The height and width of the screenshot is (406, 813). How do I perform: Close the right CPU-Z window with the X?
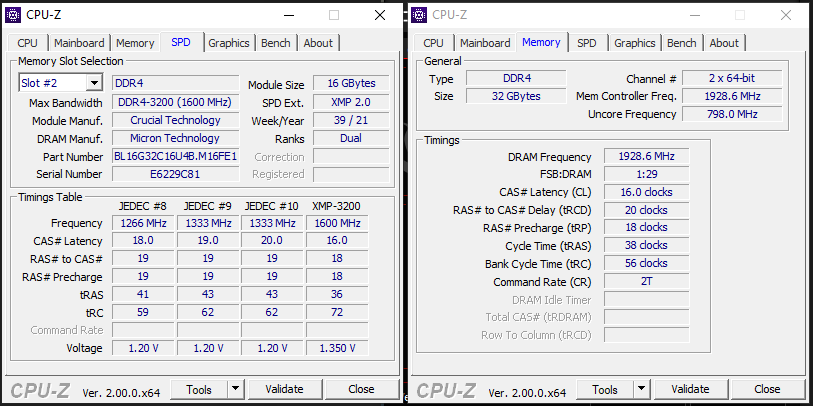click(786, 15)
